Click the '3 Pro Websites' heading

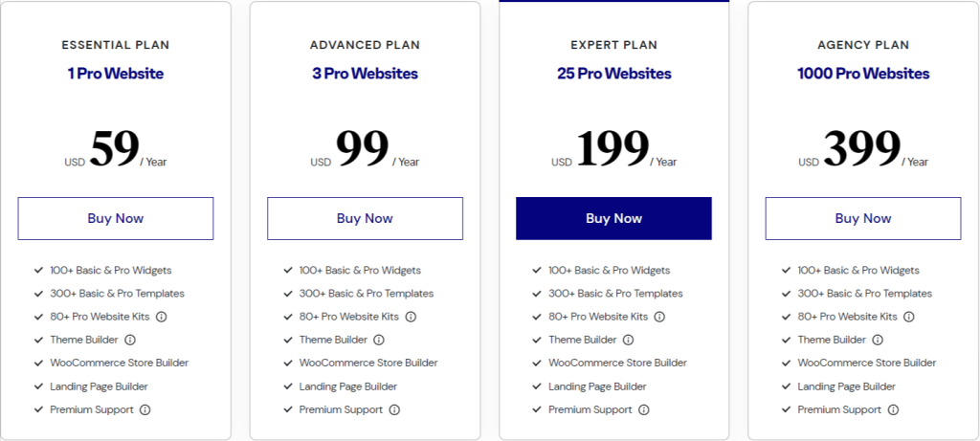tap(365, 74)
